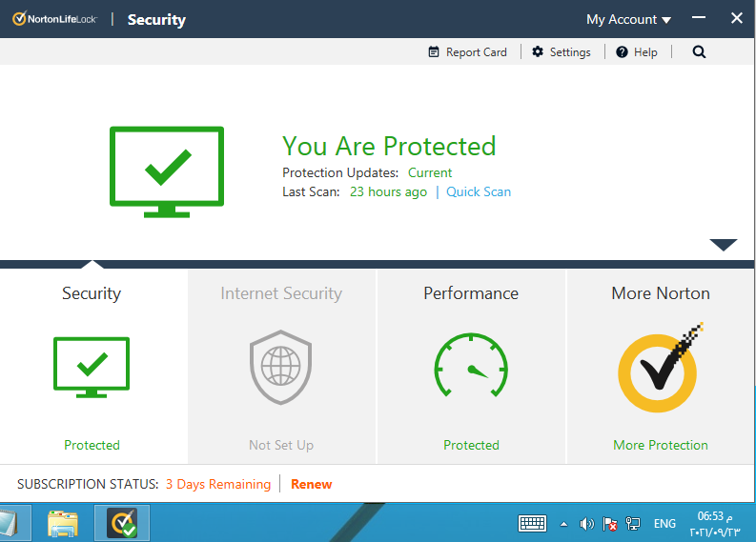Open the Report Card
This screenshot has height=542, width=756.
[x=467, y=52]
